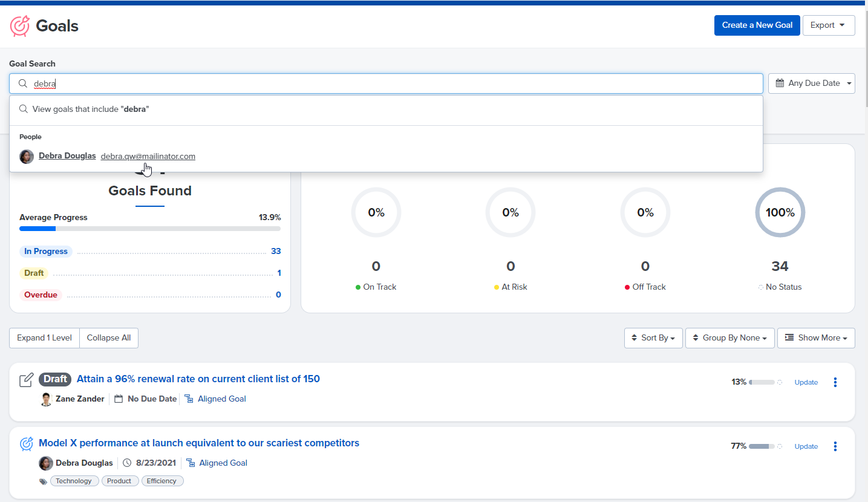
Task: Click the draft edit icon beside renewal rate goal
Action: click(x=26, y=380)
